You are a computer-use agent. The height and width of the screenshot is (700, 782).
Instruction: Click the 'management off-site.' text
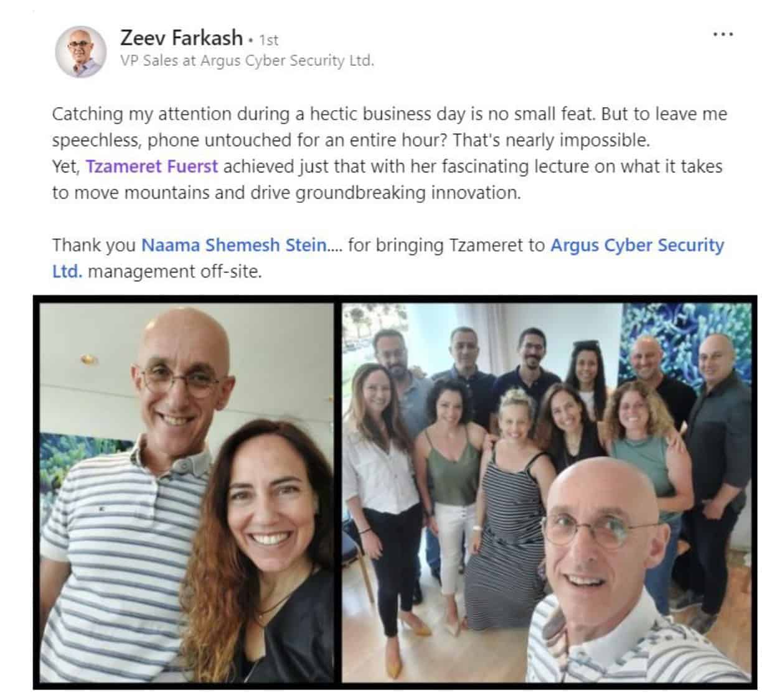click(x=175, y=271)
